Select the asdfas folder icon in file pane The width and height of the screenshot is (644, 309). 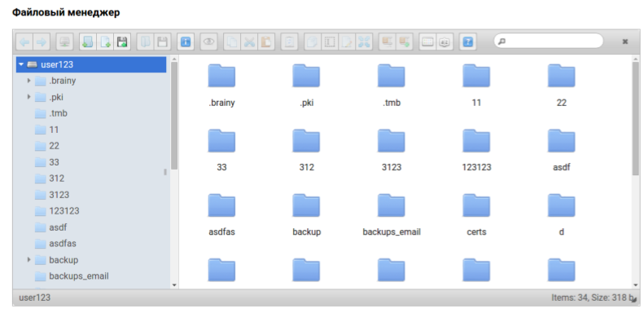221,205
